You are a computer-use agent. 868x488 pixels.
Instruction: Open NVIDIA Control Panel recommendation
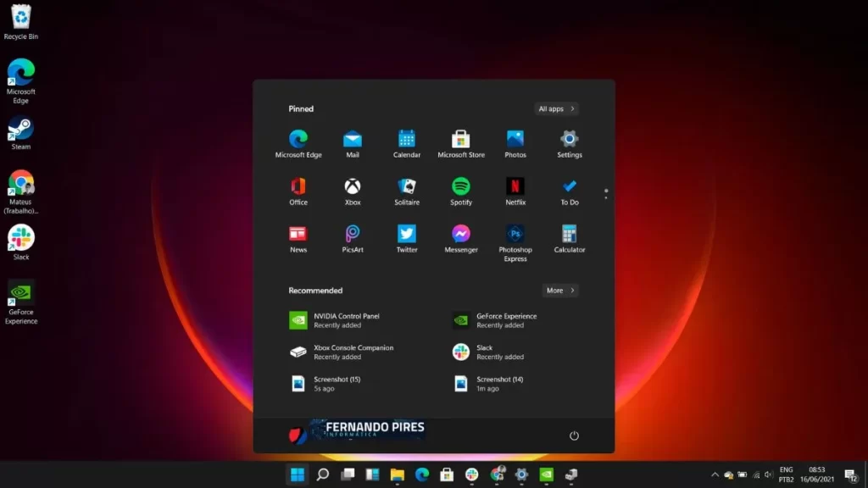pyautogui.click(x=334, y=320)
